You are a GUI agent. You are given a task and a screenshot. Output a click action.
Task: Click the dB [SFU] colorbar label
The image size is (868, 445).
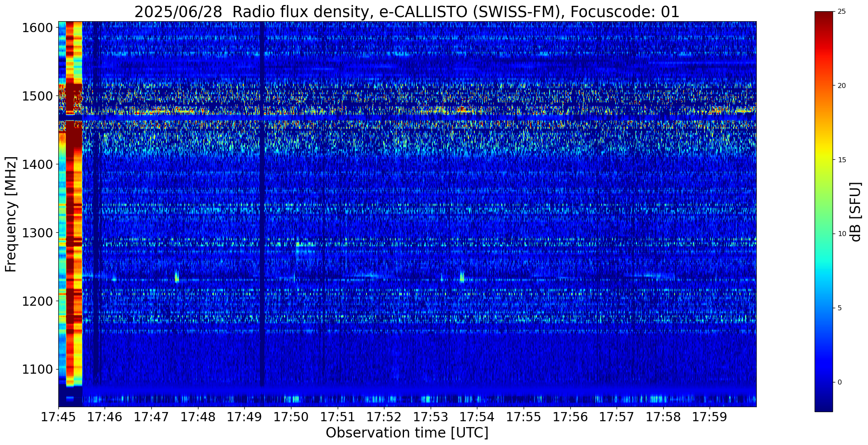coord(855,212)
